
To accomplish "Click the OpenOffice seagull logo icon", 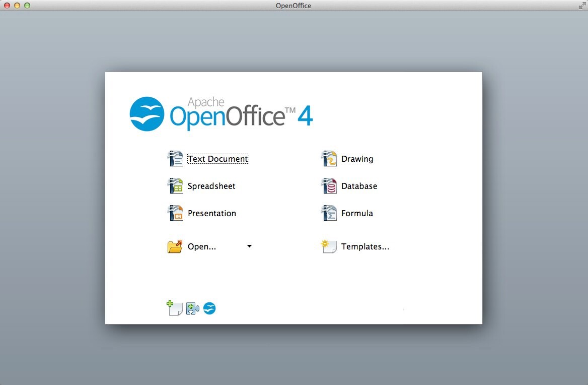I will point(209,308).
